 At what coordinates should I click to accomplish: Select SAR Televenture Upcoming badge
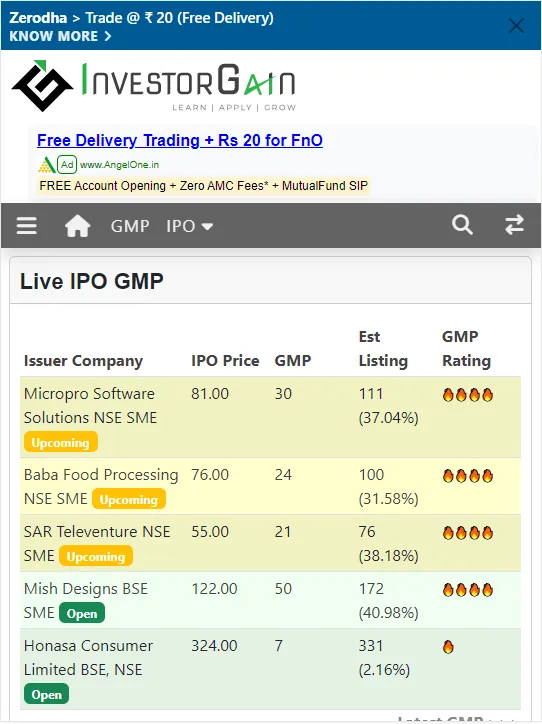(96, 556)
